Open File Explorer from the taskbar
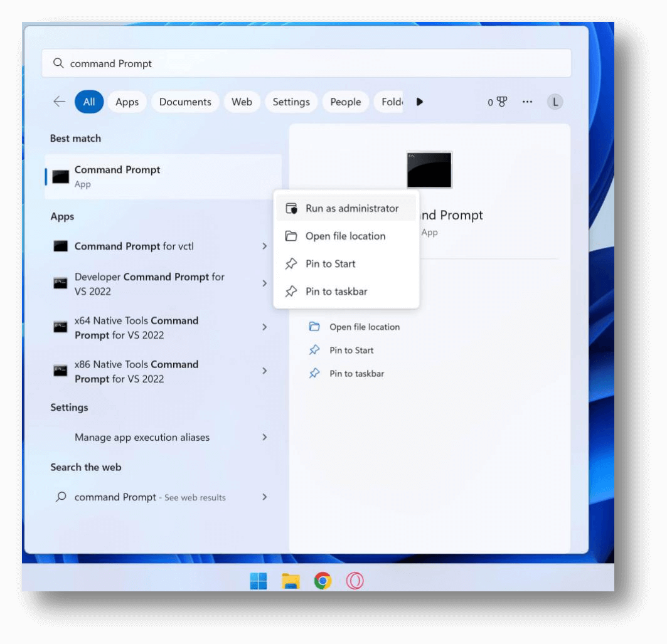This screenshot has height=644, width=667. pos(290,581)
